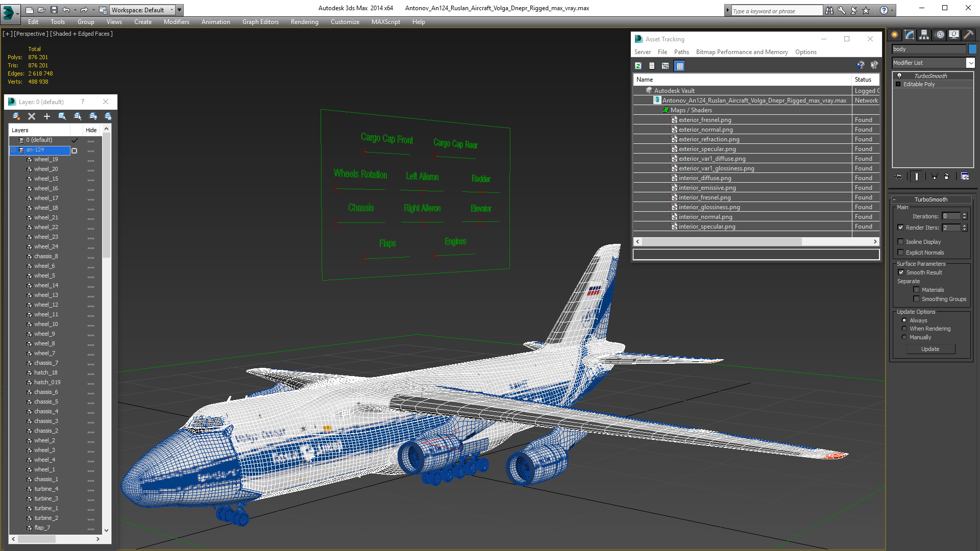Click the body object color swatch

tap(972, 49)
